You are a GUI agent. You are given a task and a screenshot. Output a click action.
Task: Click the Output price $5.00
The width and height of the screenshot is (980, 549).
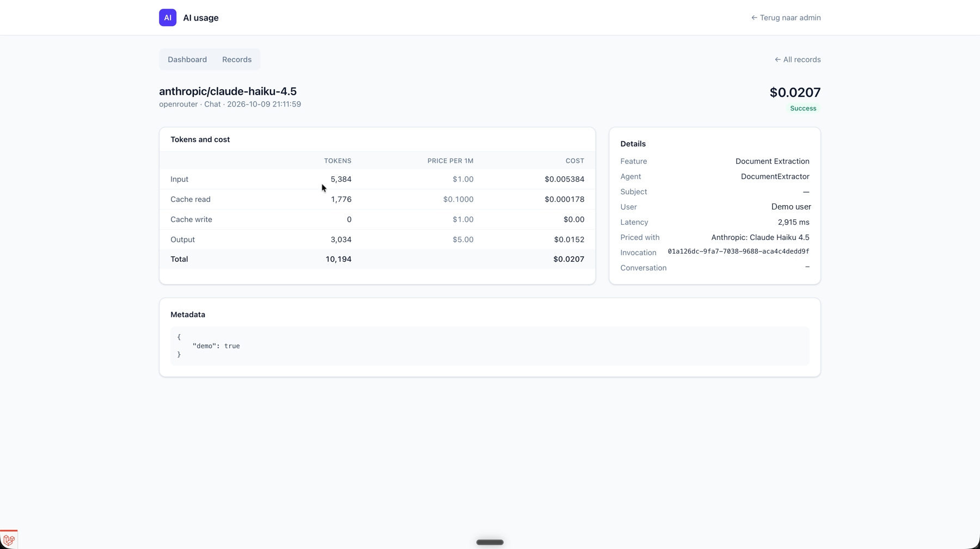pos(463,239)
